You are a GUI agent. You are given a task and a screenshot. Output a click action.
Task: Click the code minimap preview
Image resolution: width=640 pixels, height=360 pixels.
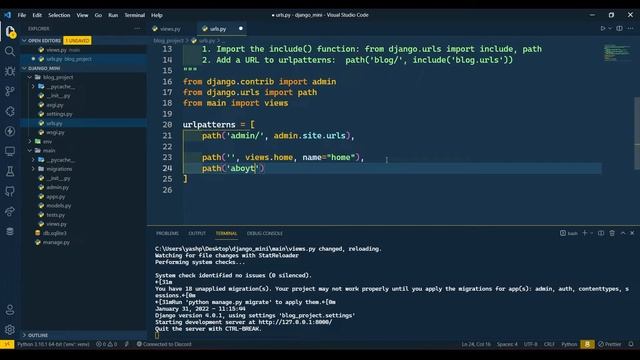(617, 52)
